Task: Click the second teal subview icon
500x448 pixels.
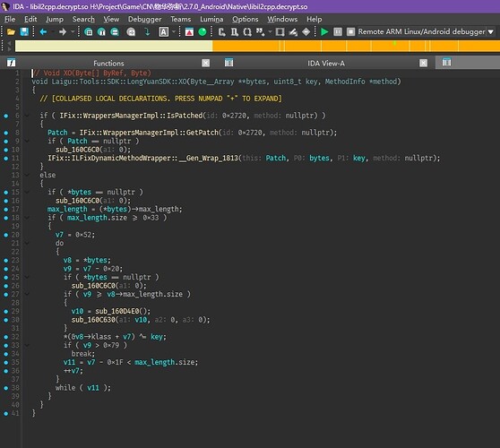Action: (x=101, y=32)
